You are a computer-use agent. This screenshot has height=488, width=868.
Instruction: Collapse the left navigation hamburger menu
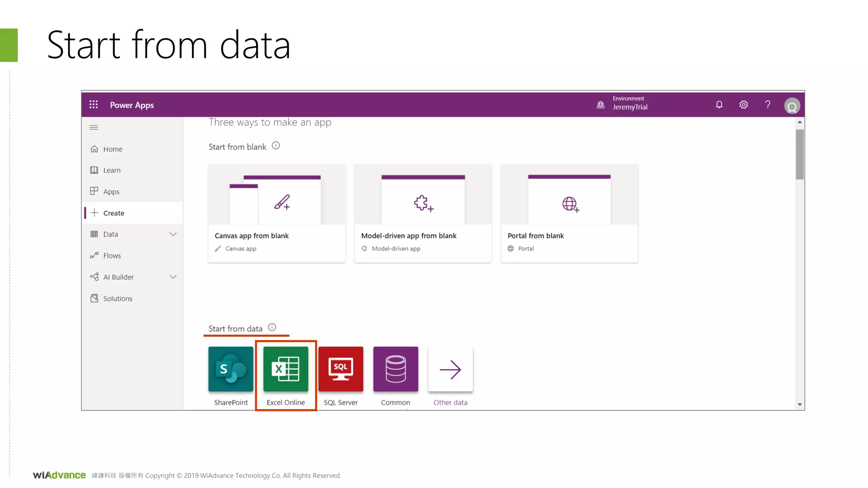(x=94, y=127)
